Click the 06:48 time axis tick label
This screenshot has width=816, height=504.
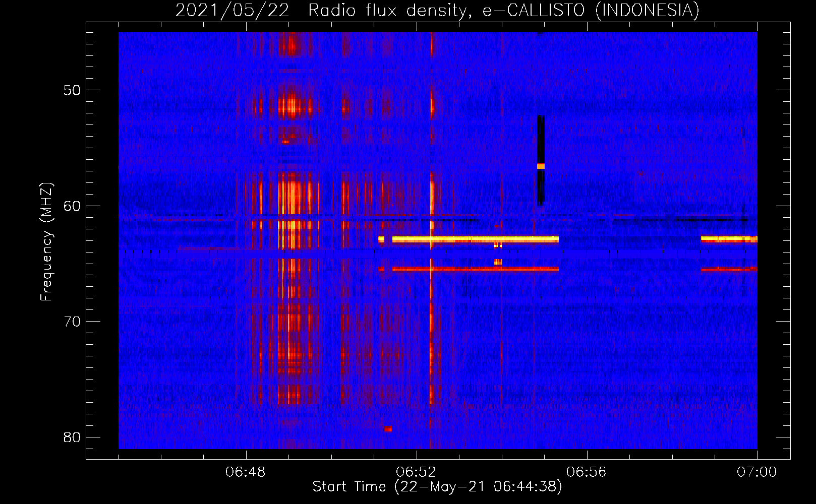coord(246,472)
